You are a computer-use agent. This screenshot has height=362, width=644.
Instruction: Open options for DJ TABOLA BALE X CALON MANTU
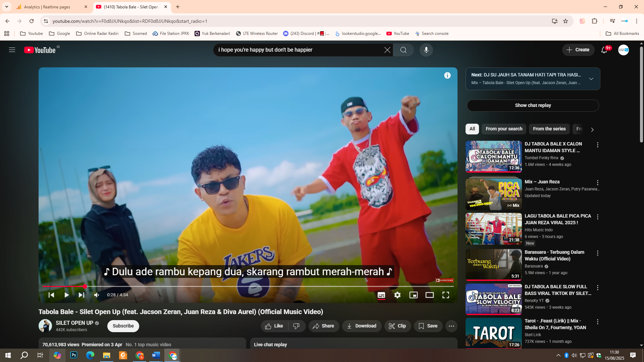click(x=597, y=145)
